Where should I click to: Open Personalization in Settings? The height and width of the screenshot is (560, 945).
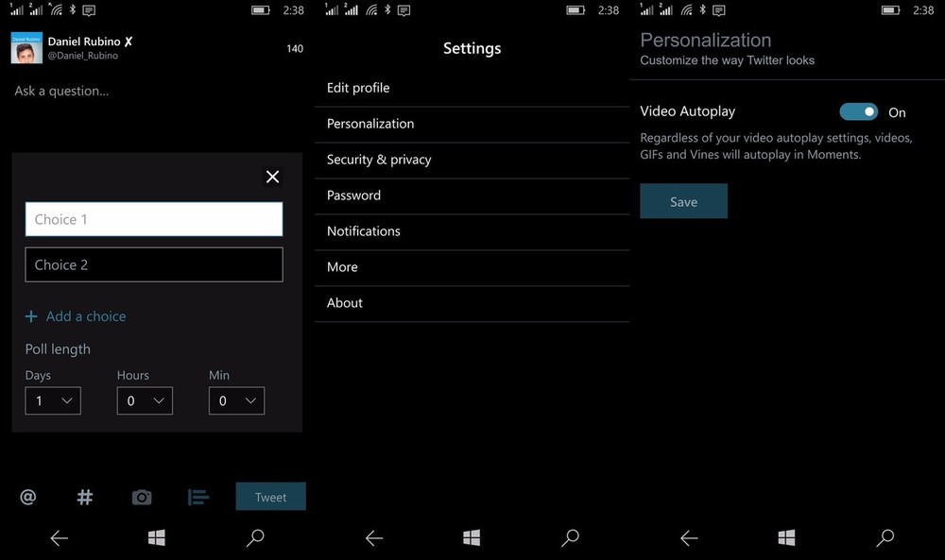coord(472,125)
